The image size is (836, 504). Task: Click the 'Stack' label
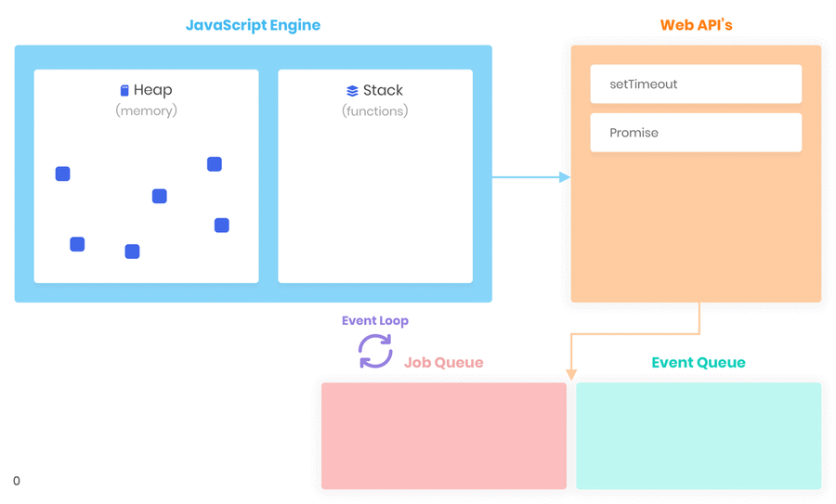coord(383,91)
